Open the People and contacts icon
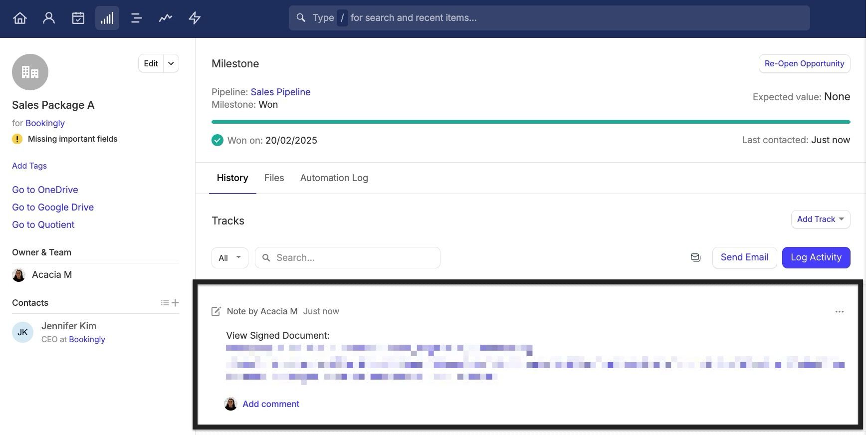The height and width of the screenshot is (435, 868). [x=49, y=18]
